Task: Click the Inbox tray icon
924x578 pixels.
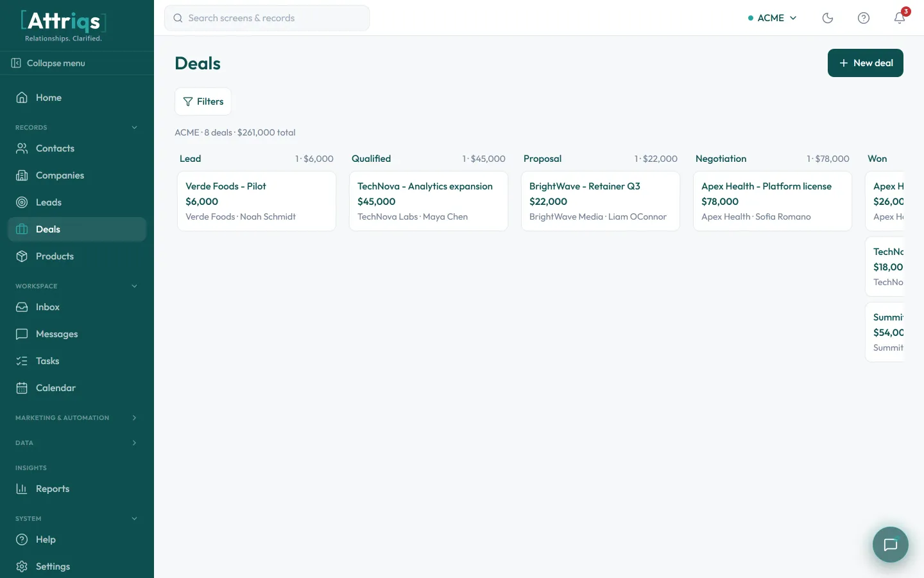Action: tap(22, 307)
